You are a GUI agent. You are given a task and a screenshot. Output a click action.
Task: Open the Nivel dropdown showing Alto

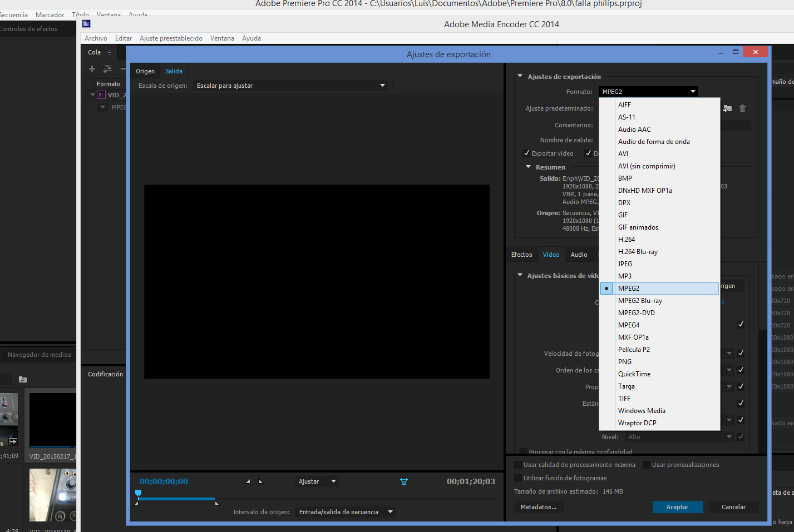[x=679, y=437]
